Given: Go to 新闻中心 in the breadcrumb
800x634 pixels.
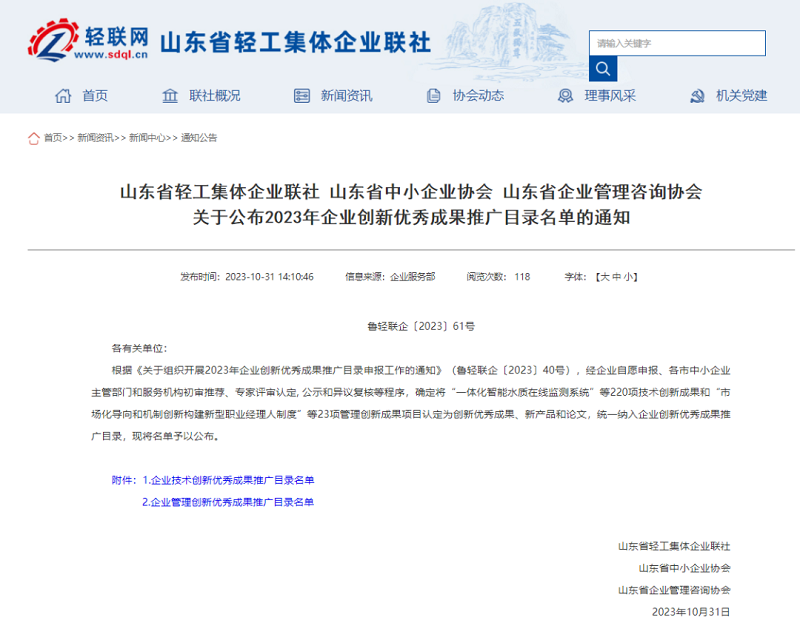Looking at the screenshot, I should pyautogui.click(x=147, y=138).
